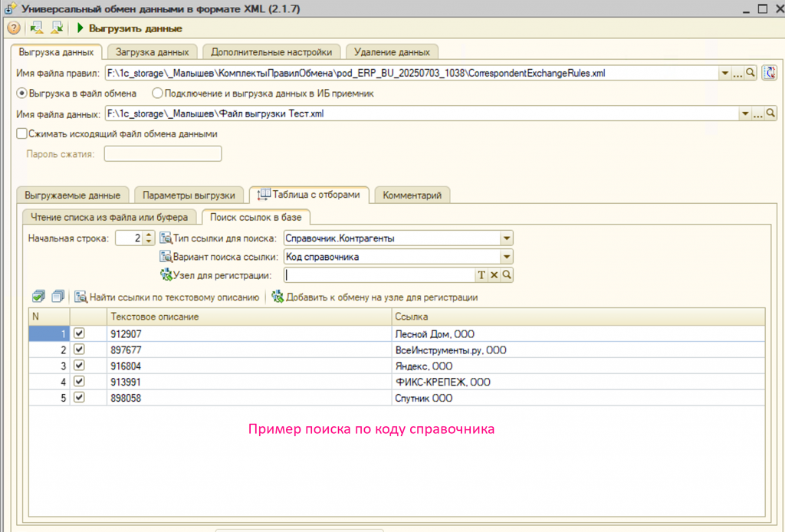Click text cell 913991
Screen dimensions: 785x532
pos(249,382)
